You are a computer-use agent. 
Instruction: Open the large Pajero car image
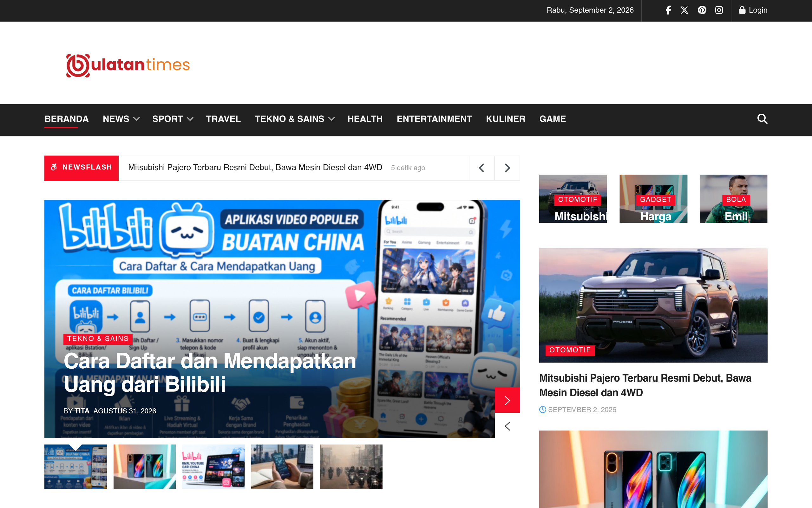click(x=653, y=305)
